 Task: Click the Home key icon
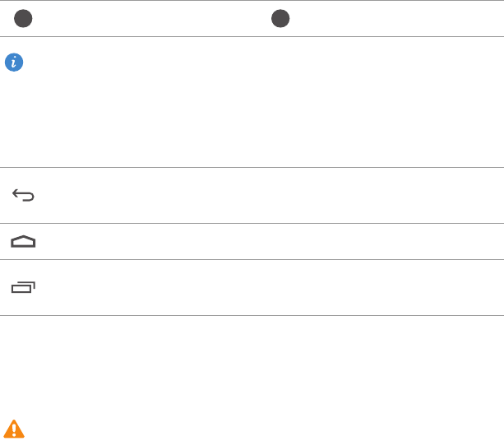[24, 242]
